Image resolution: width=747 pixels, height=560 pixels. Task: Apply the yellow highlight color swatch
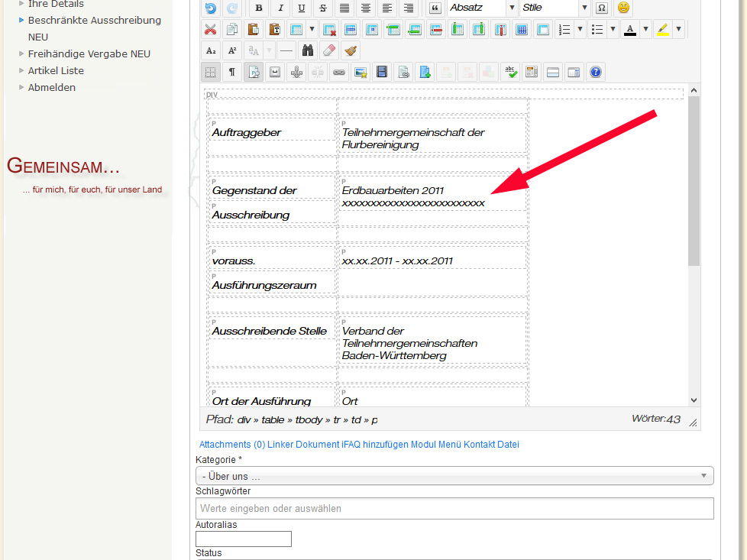pyautogui.click(x=663, y=30)
